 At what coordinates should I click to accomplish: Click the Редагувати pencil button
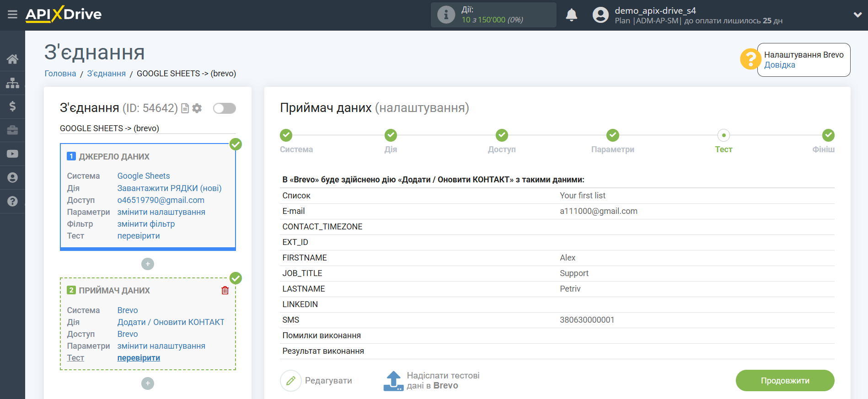[316, 381]
